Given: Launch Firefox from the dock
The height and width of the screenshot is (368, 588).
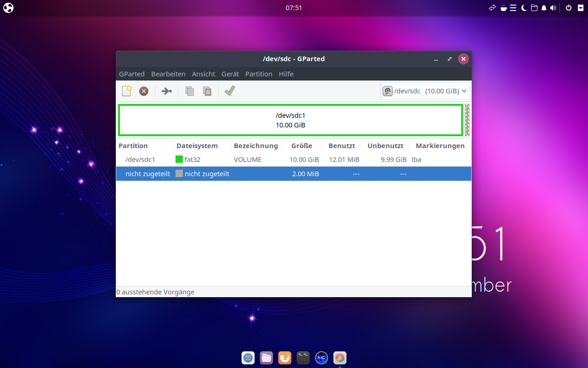Looking at the screenshot, I should click(285, 357).
